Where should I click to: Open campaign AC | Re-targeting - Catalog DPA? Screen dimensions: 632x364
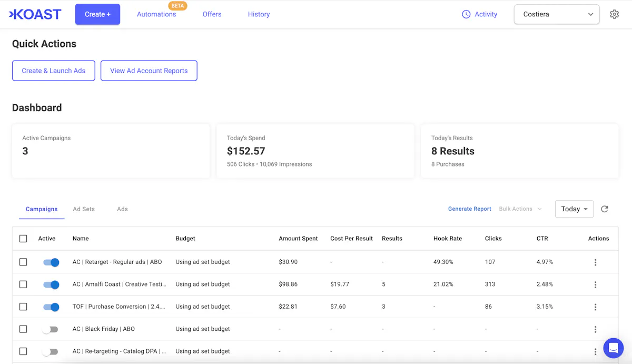click(x=120, y=351)
